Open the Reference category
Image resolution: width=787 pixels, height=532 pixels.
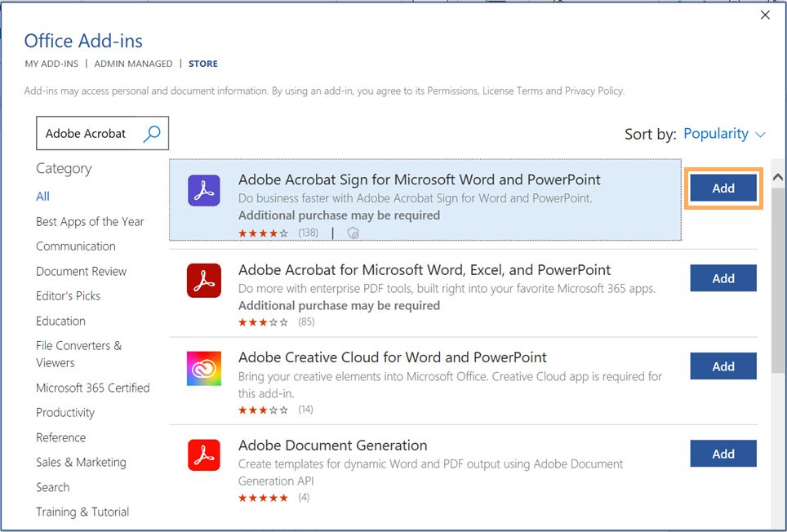[60, 437]
